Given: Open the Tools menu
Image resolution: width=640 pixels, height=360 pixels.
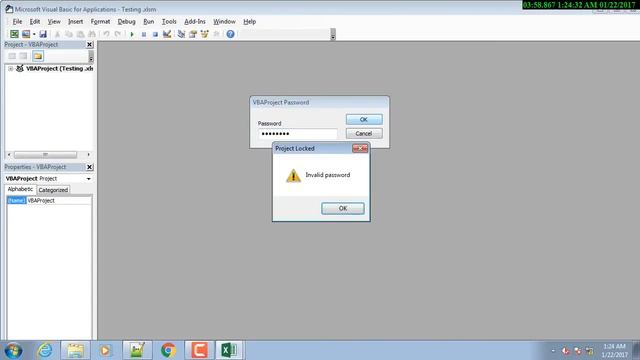Looking at the screenshot, I should (169, 22).
